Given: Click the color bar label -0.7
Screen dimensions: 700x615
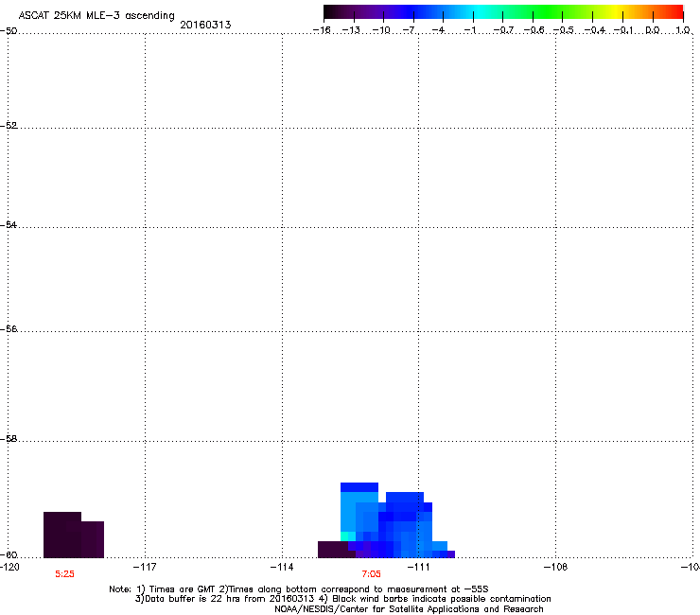Looking at the screenshot, I should click(x=503, y=30).
